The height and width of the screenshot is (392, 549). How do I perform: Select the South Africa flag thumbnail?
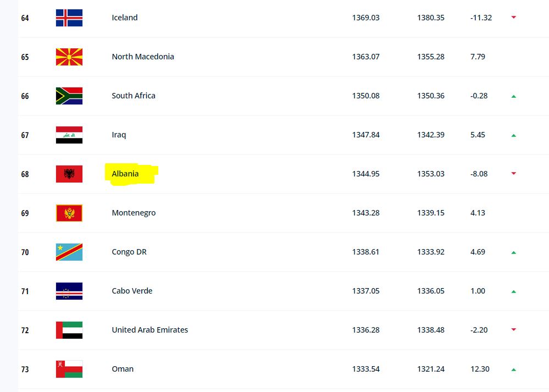click(x=69, y=96)
